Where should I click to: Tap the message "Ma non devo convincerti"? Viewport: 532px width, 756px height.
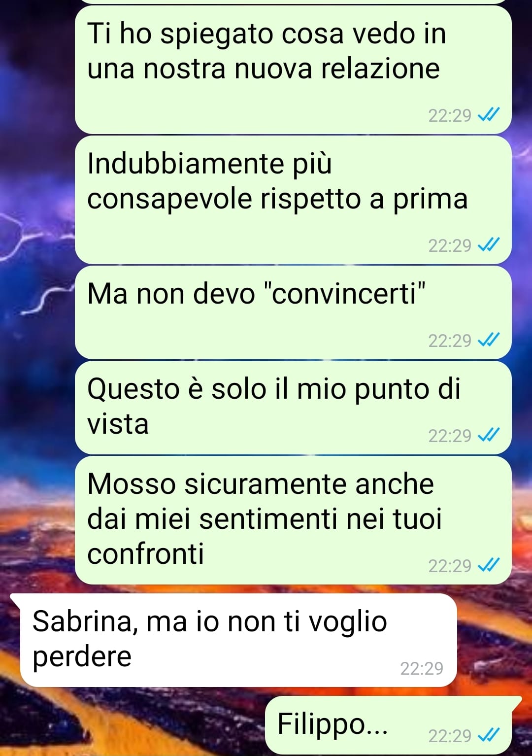293,312
